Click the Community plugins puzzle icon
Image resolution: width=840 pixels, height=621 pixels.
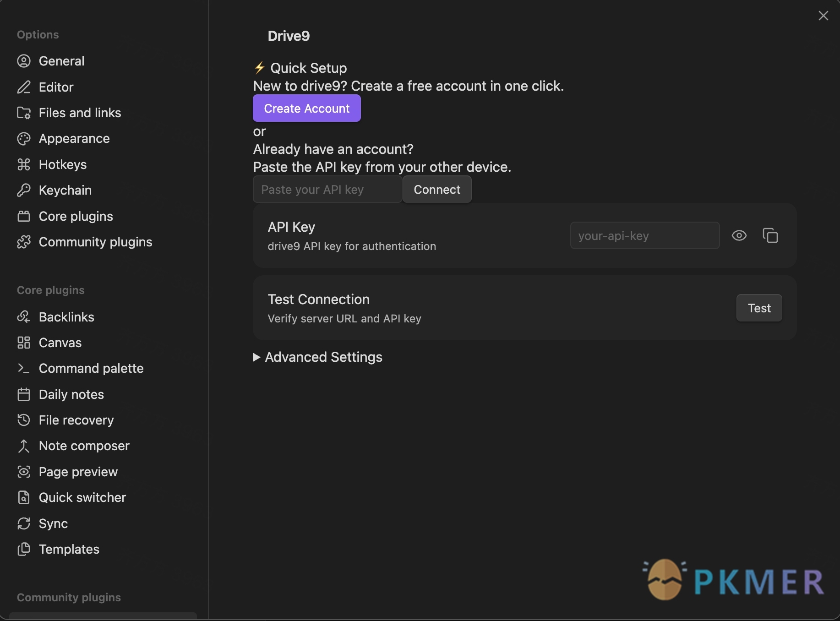coord(24,242)
